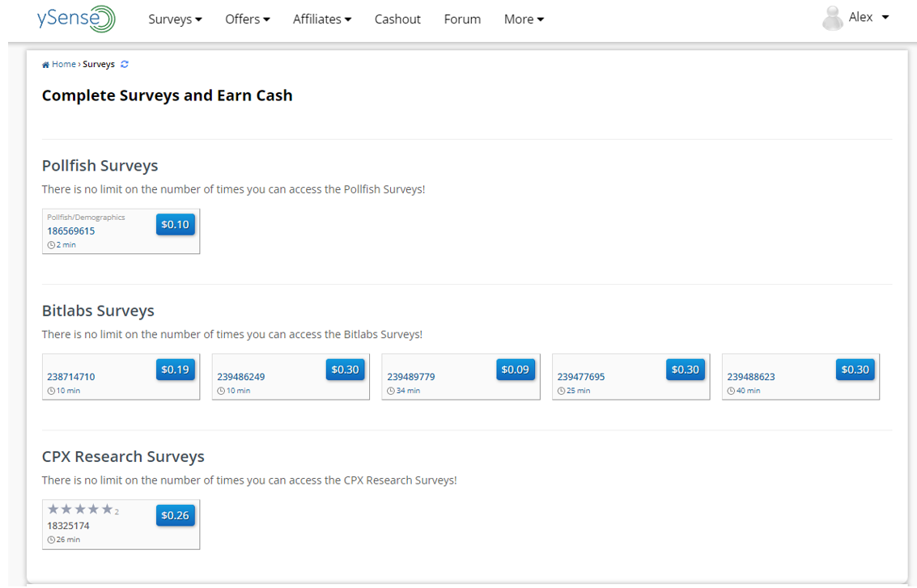Click the $0.09 survey button
The image size is (917, 588).
pos(516,370)
